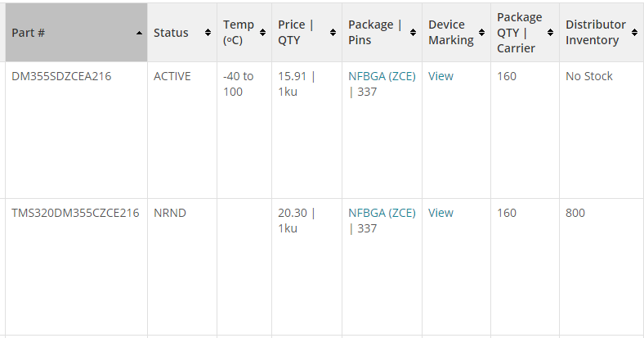Click the 800 inventory cell
The image size is (644, 338).
[575, 213]
